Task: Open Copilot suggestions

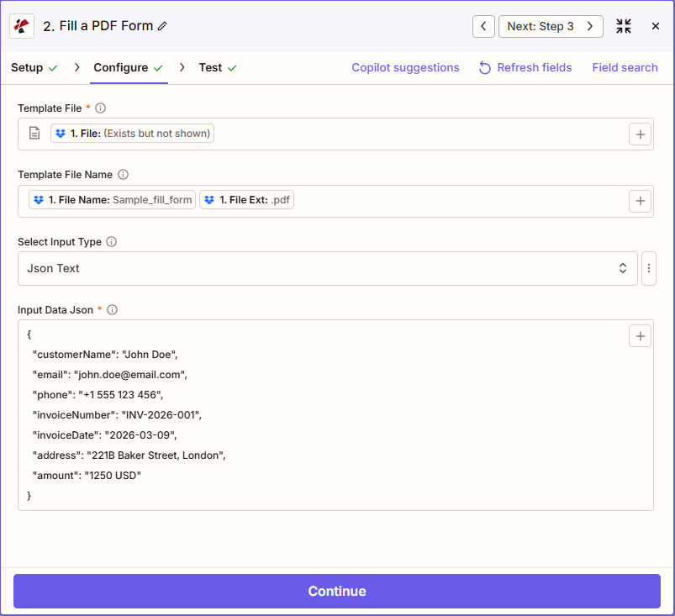Action: 405,68
